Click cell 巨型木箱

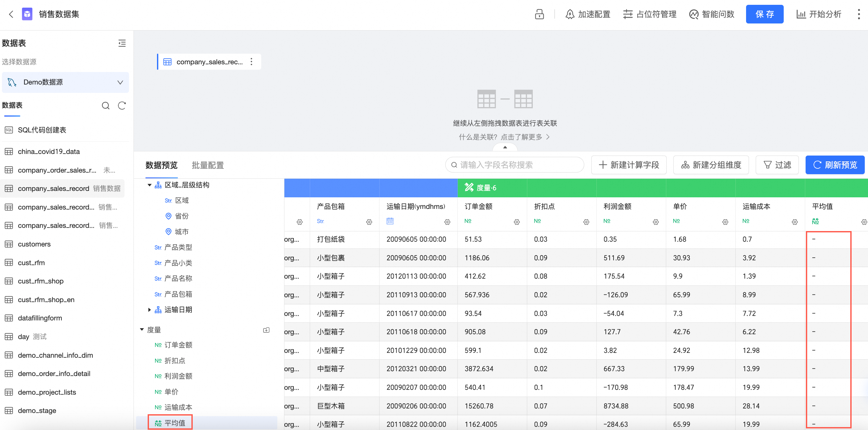(330, 406)
